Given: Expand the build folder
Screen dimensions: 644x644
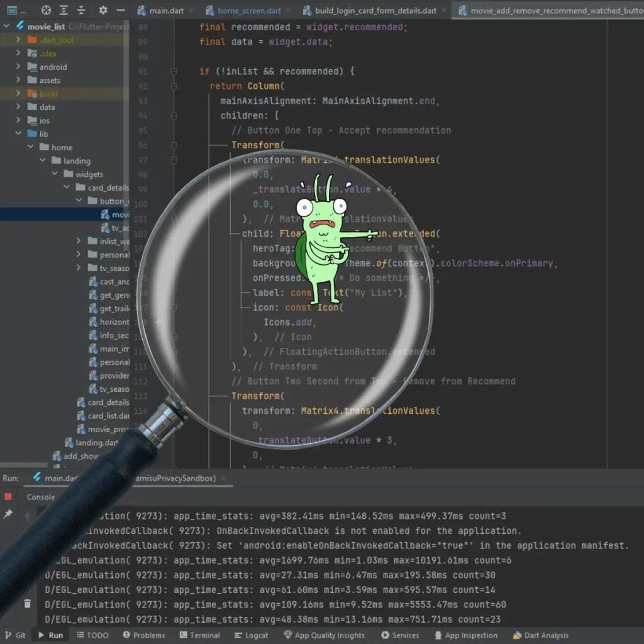Looking at the screenshot, I should tap(18, 93).
